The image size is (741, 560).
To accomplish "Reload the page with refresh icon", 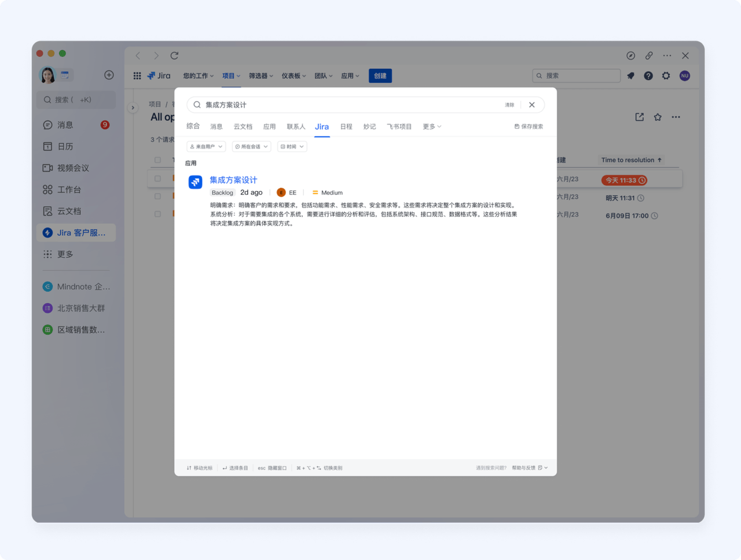I will point(174,56).
